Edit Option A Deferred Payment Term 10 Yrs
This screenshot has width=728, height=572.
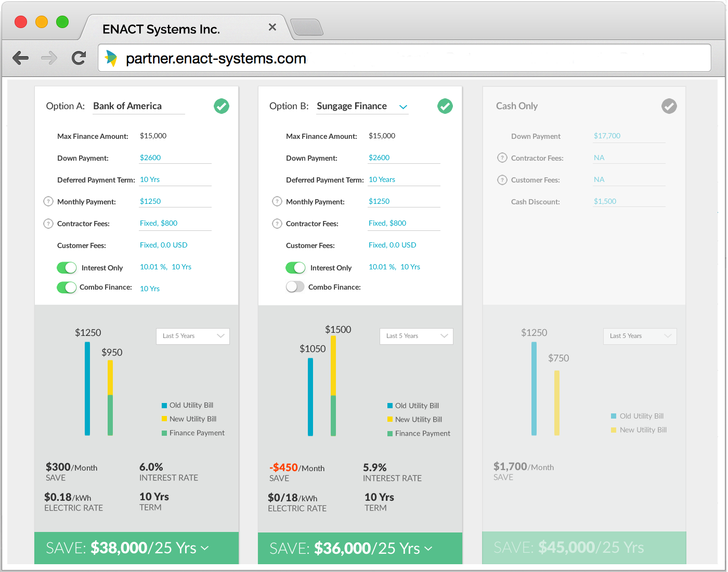(x=175, y=179)
